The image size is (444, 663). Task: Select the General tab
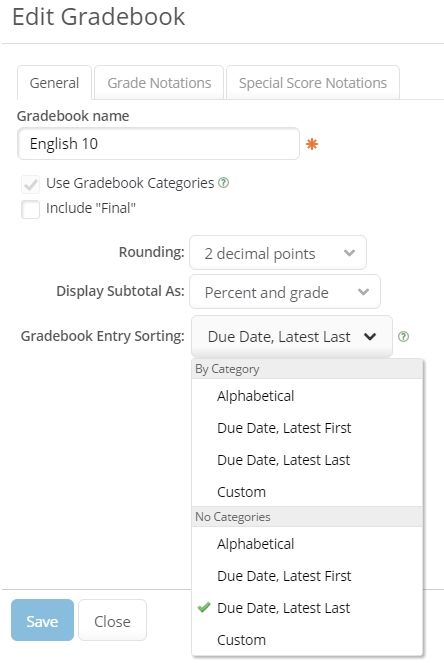[x=54, y=83]
